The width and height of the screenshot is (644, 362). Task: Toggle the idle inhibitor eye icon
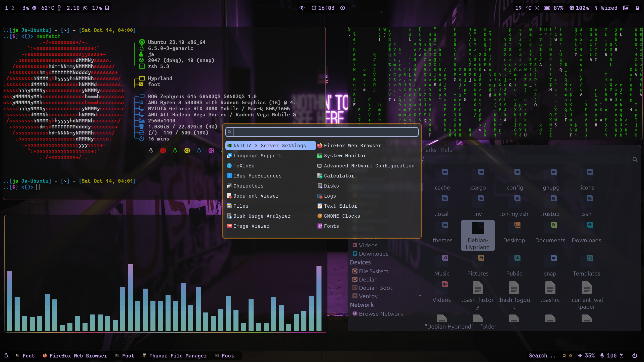click(x=302, y=8)
